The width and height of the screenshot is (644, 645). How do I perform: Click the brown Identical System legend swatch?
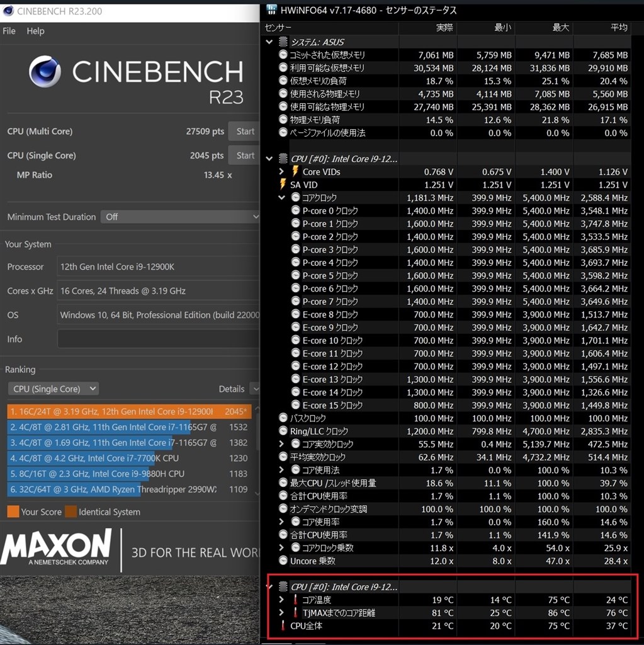71,511
